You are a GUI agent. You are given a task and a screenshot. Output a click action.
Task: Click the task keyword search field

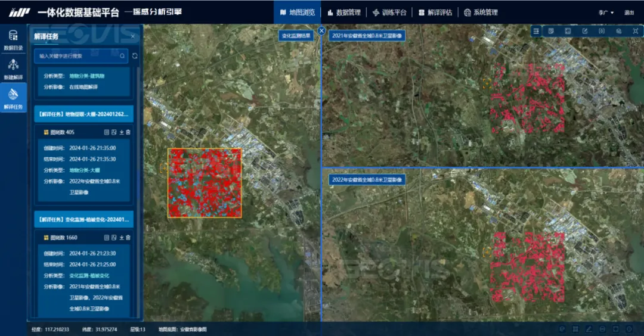(x=78, y=56)
